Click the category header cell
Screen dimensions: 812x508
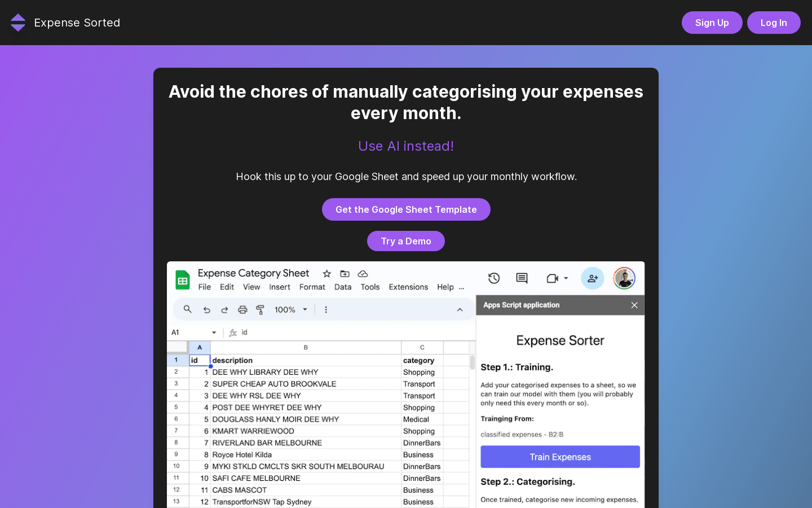click(422, 360)
